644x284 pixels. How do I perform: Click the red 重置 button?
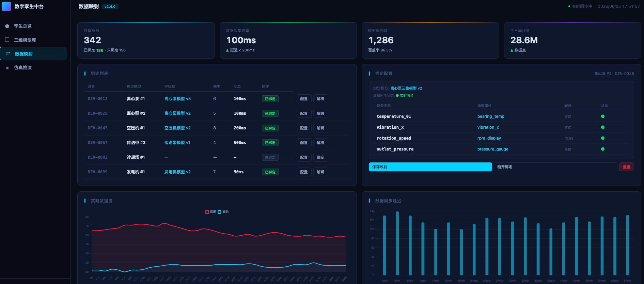pos(627,167)
